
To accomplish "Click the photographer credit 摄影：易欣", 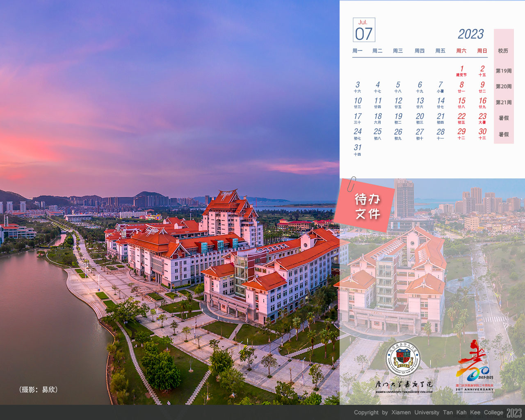I will point(38,390).
